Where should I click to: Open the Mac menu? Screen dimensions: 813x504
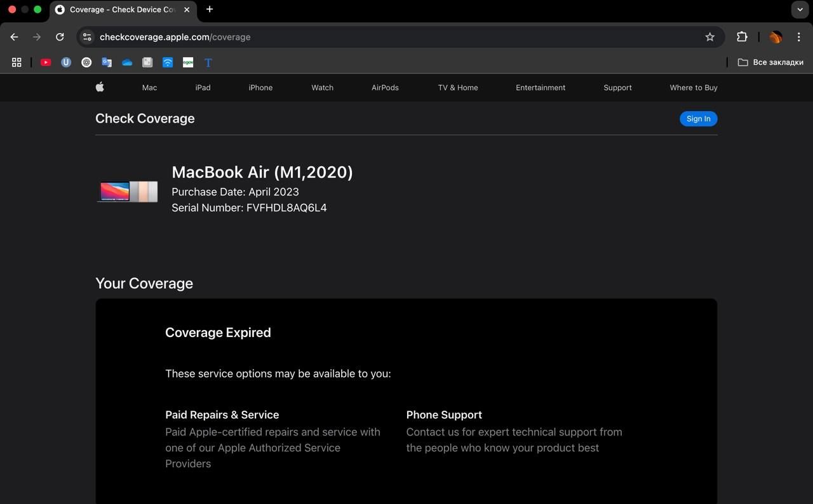tap(149, 88)
